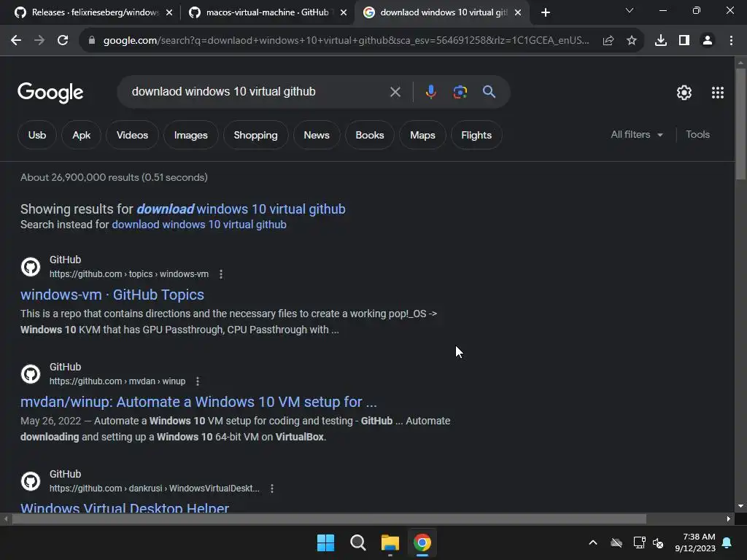Clear the Google search box
The image size is (747, 560).
click(x=395, y=92)
